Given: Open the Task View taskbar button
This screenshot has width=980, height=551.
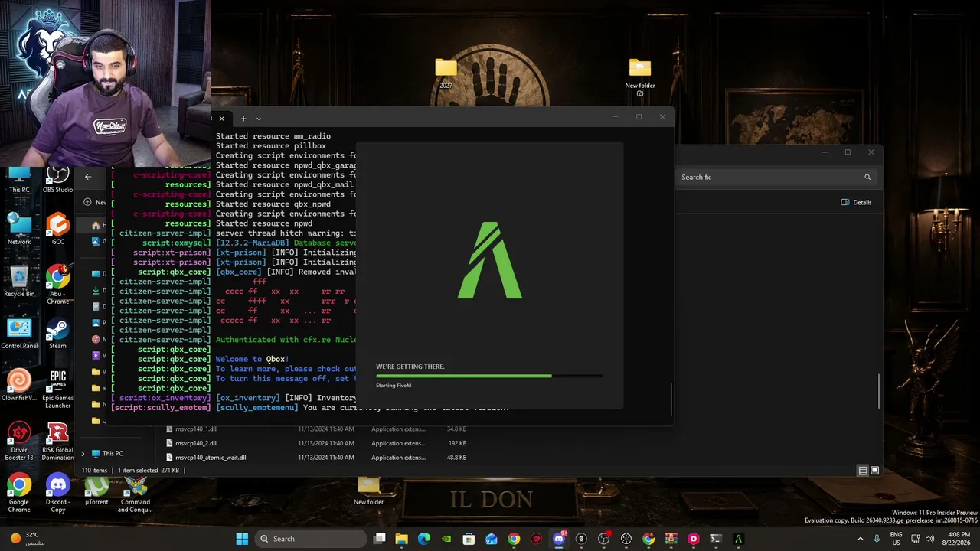Looking at the screenshot, I should click(379, 539).
